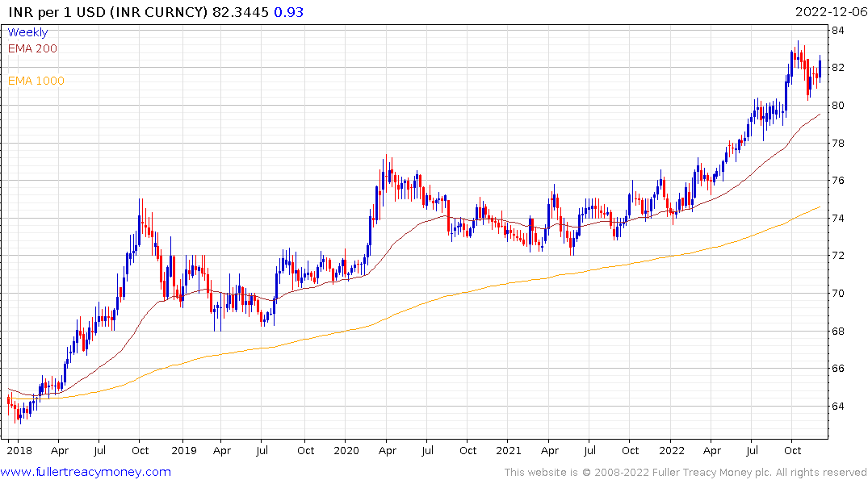Click the 'Weekly' interval label
Image resolution: width=868 pixels, height=484 pixels.
pos(27,32)
